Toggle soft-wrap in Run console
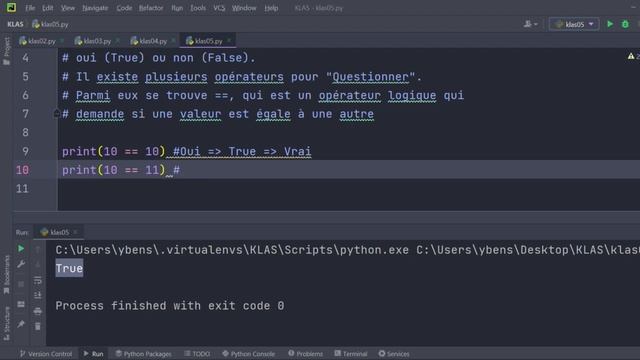 [38, 280]
